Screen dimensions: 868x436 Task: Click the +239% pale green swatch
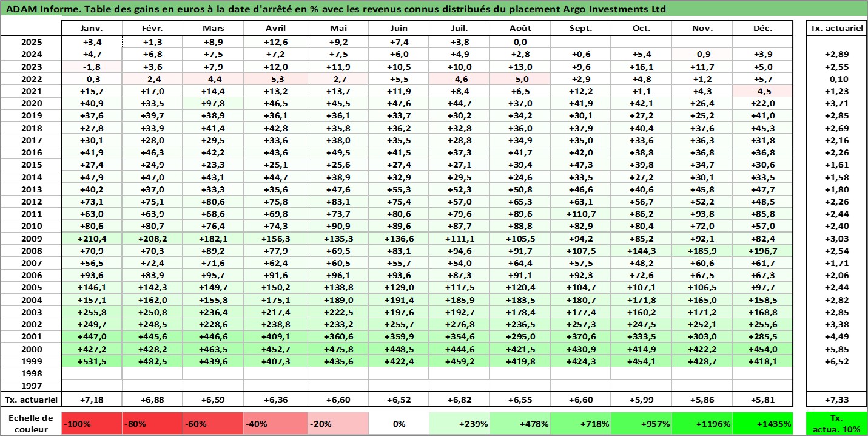459,424
